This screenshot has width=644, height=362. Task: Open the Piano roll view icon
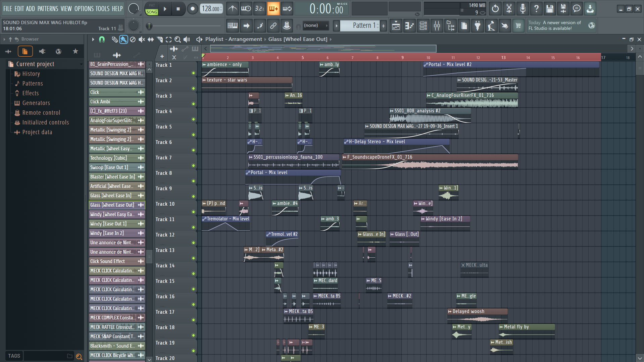[x=410, y=25]
